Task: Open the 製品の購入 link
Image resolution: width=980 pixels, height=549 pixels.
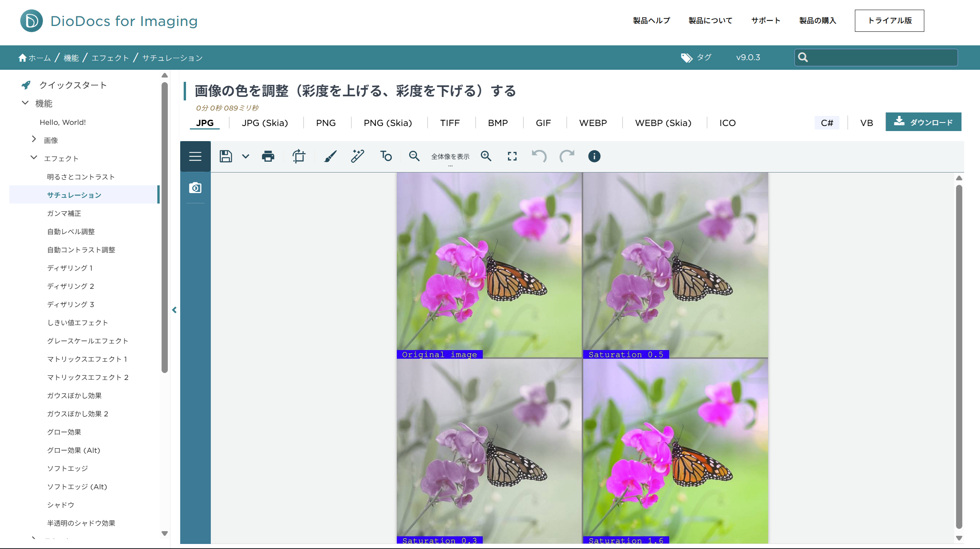Action: coord(818,21)
